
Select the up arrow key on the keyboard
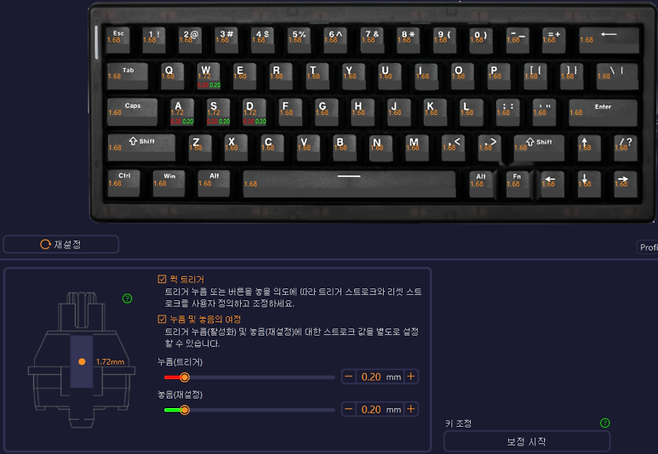tap(589, 147)
